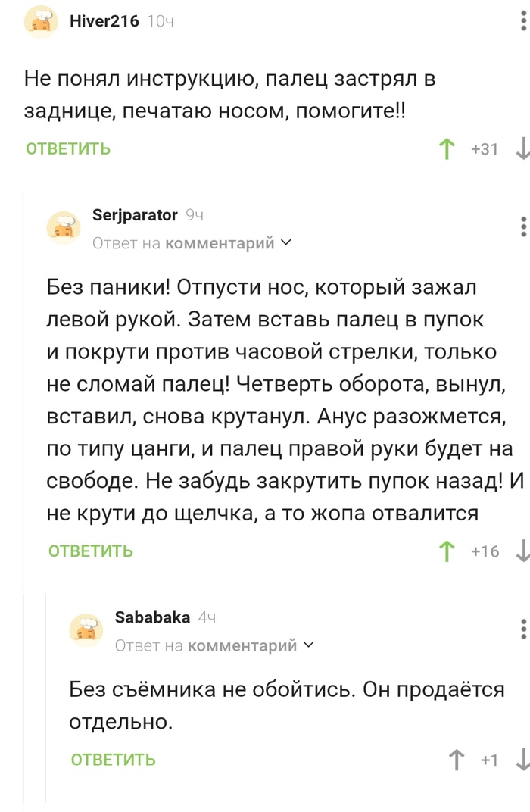Open Hiver216's comment options menu
The height and width of the screenshot is (812, 530).
coord(523,21)
